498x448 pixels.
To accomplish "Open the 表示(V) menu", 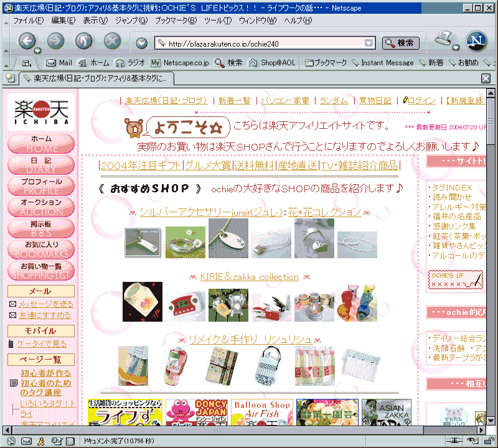I will point(95,21).
